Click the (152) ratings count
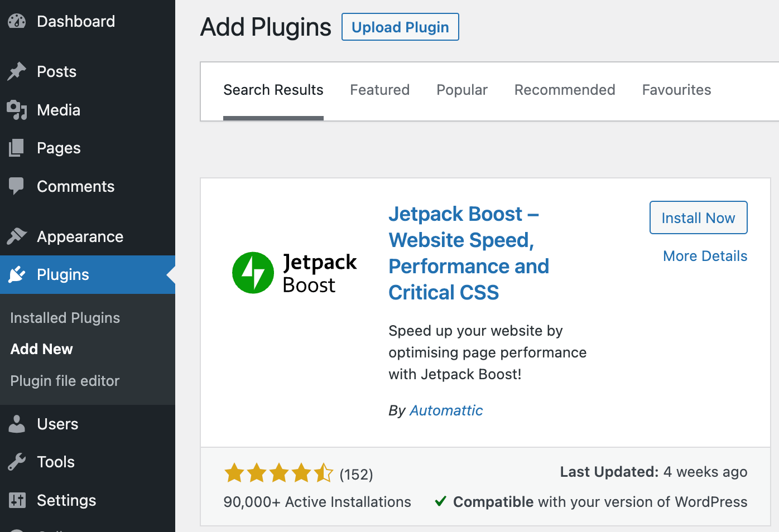The height and width of the screenshot is (532, 779). tap(356, 475)
